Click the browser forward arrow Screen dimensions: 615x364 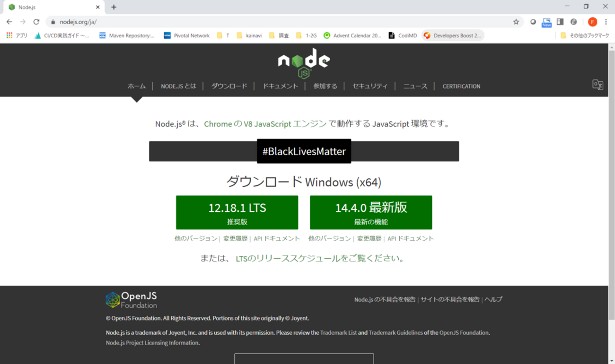click(x=23, y=22)
